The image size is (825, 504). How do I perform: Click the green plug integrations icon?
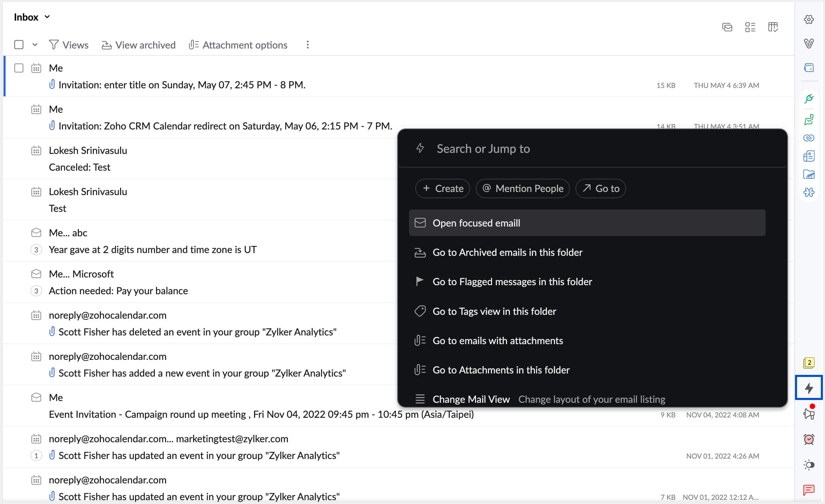tap(809, 99)
